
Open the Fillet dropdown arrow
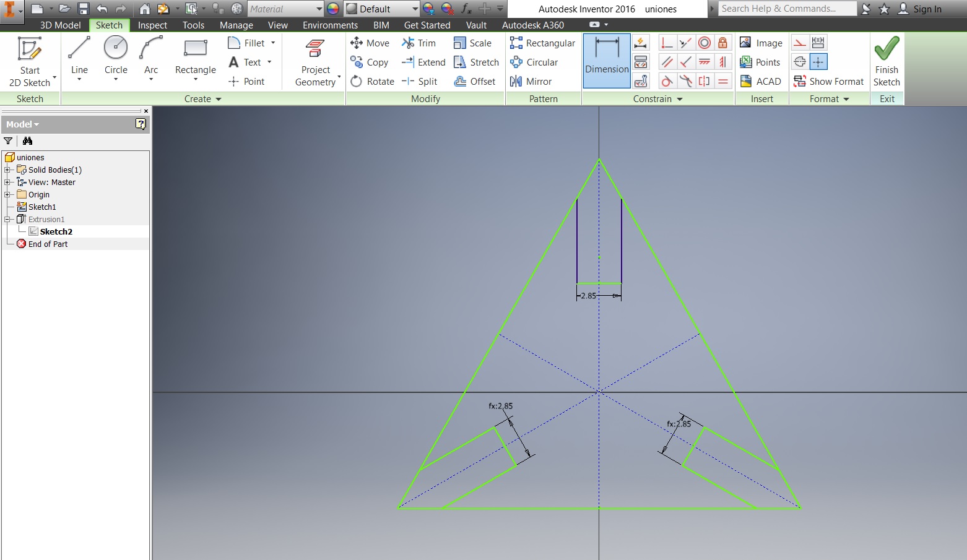click(x=273, y=43)
